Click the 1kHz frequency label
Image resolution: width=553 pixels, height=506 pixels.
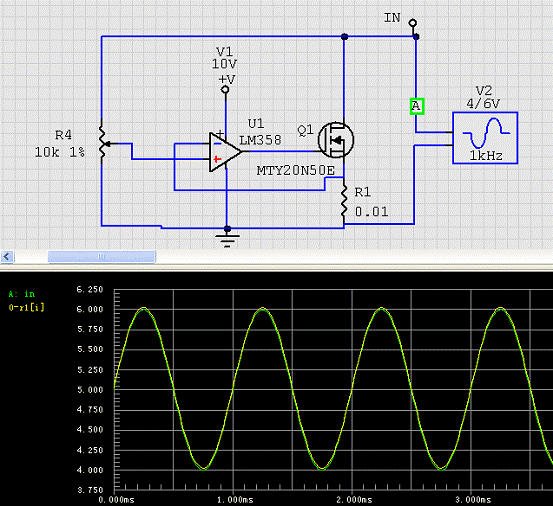(x=486, y=156)
